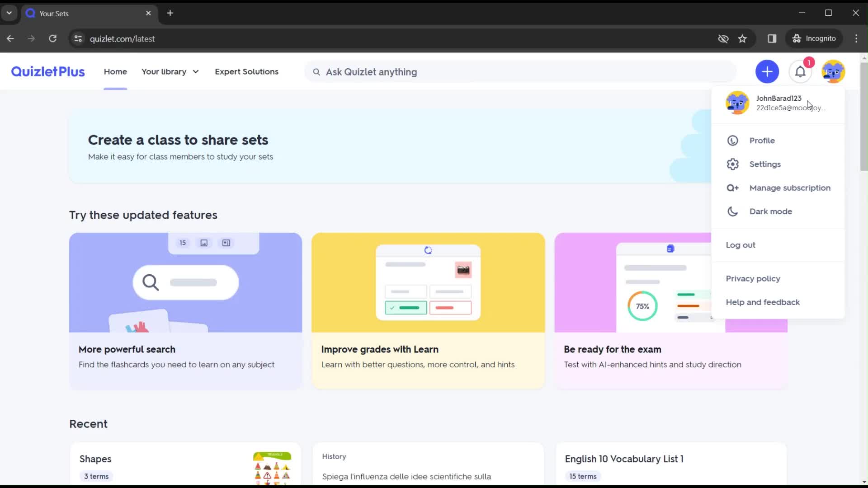Open the Privacy policy link
This screenshot has height=488, width=868.
(753, 278)
